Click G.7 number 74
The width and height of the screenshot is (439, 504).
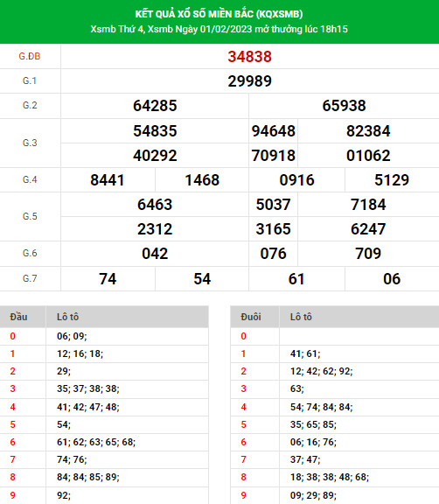[108, 279]
